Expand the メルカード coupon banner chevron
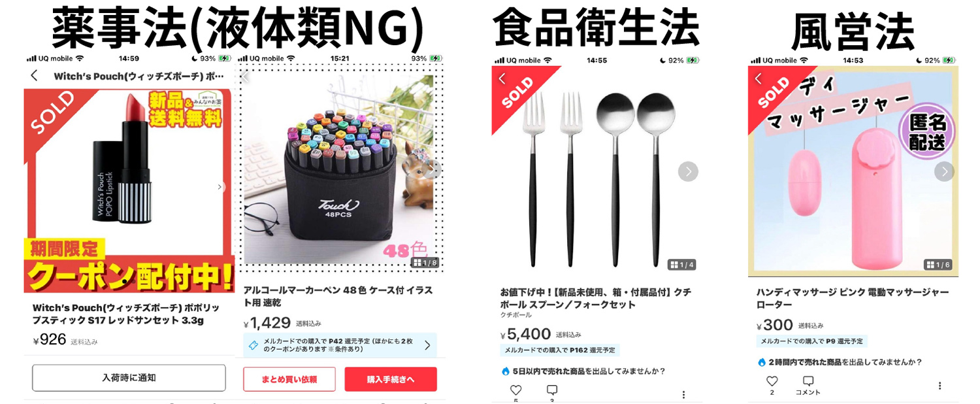The width and height of the screenshot is (980, 404). click(x=427, y=345)
